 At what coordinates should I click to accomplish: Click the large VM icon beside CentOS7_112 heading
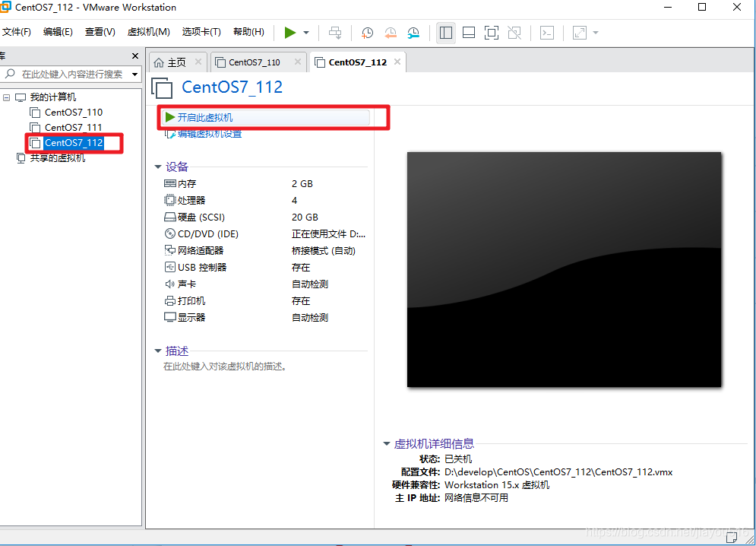[162, 88]
